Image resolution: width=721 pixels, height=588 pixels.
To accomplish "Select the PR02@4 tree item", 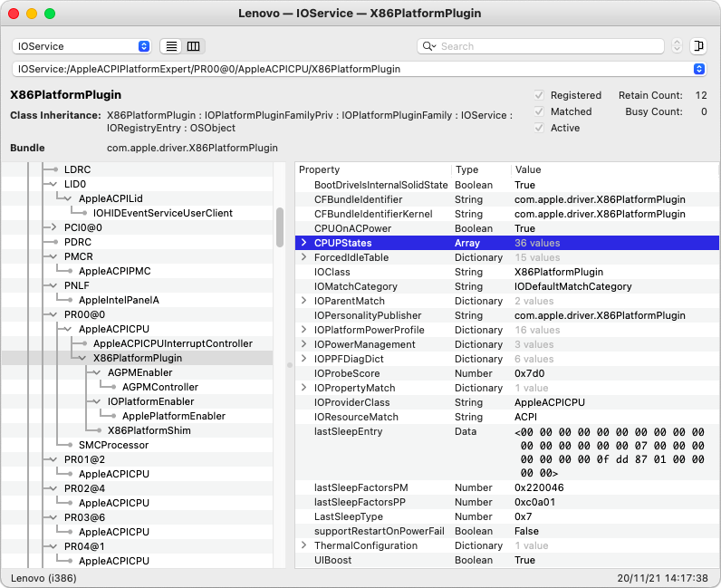I will (84, 488).
